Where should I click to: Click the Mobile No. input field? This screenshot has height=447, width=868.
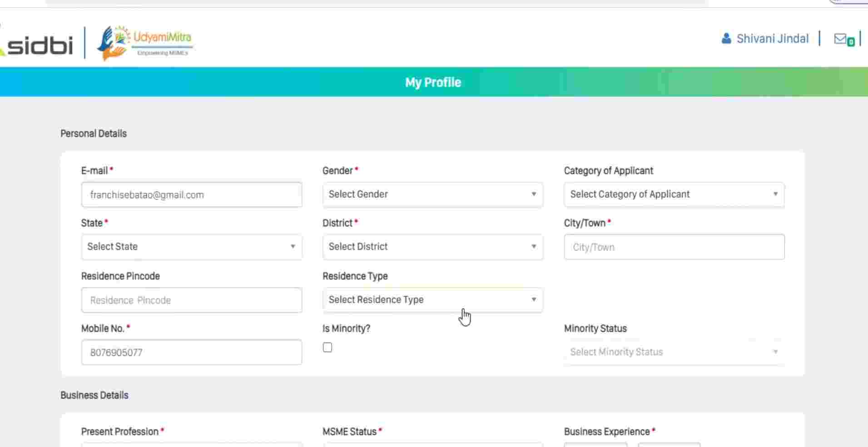pyautogui.click(x=191, y=353)
